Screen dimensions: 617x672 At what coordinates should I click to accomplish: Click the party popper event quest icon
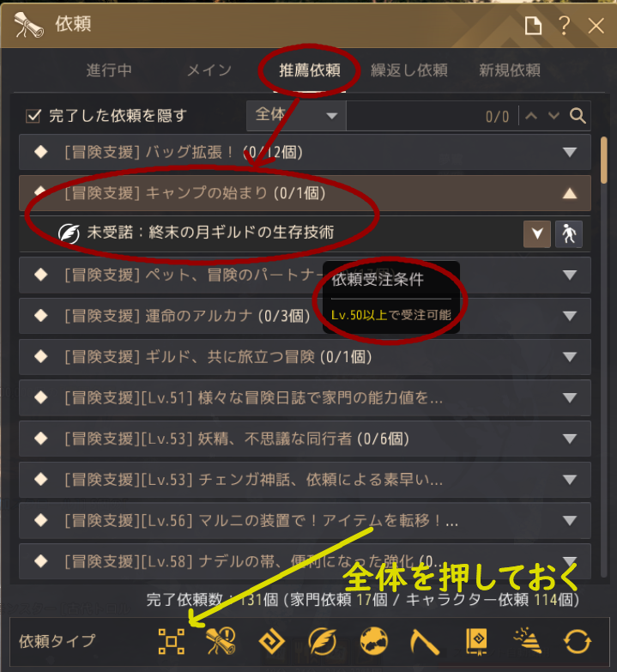coord(528,641)
